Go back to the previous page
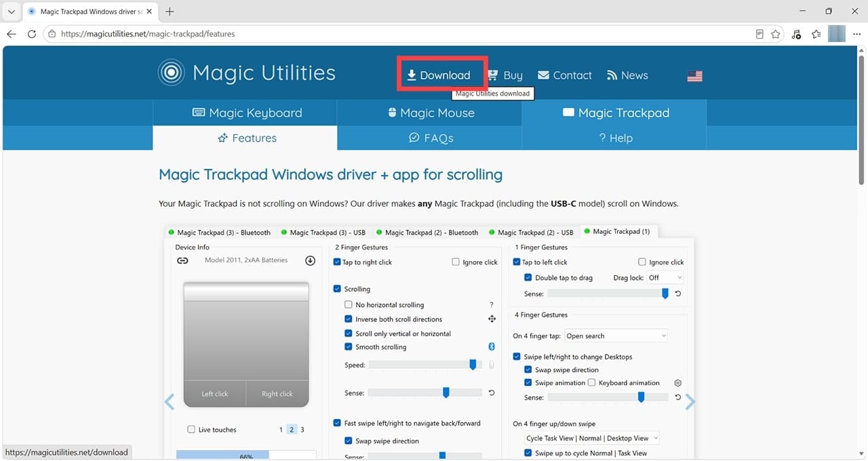This screenshot has height=461, width=868. pos(12,34)
